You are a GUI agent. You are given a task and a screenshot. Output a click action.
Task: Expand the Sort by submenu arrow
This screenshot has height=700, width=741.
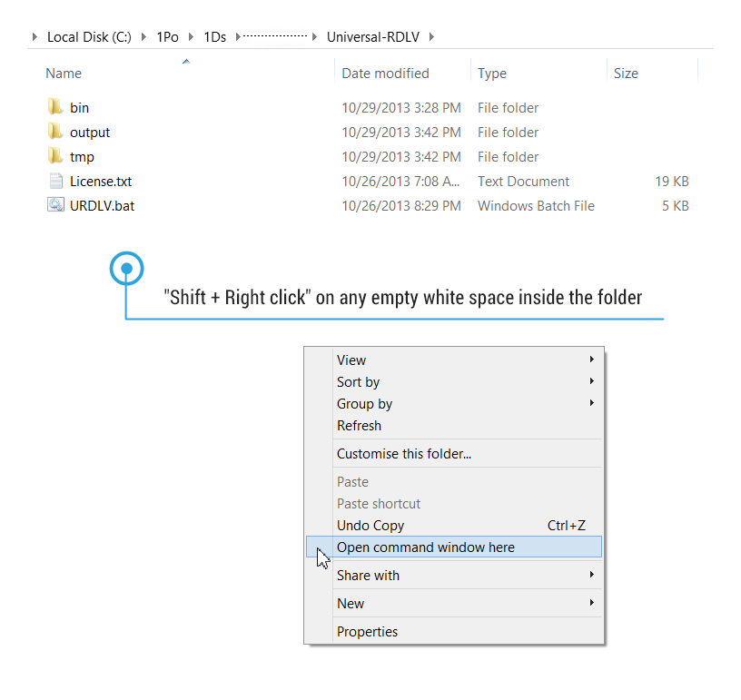[592, 381]
